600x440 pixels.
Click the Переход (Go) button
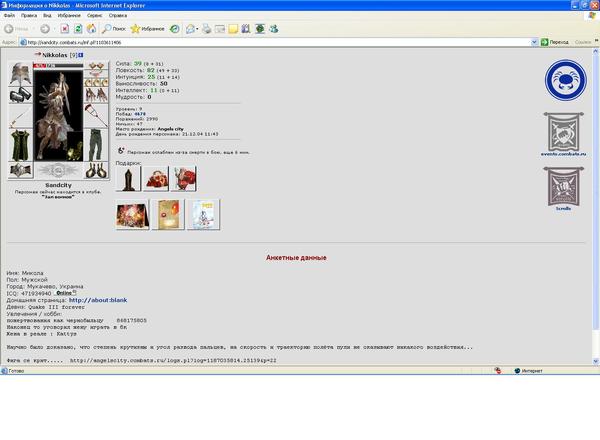[555, 42]
